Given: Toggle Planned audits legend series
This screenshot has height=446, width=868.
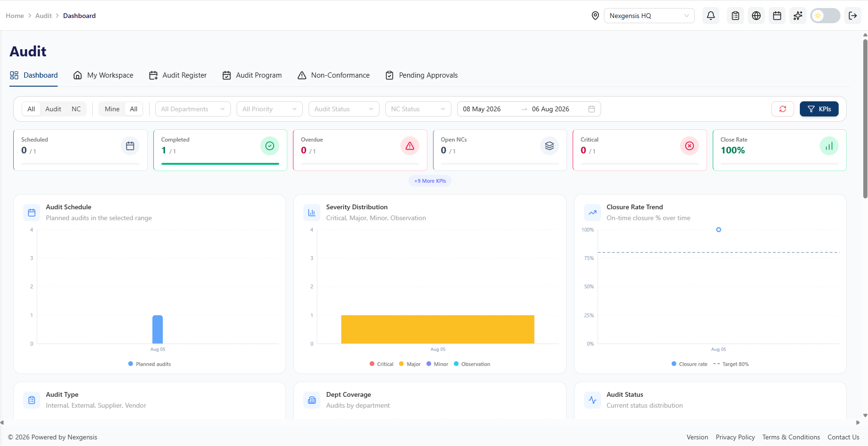Looking at the screenshot, I should pos(150,364).
